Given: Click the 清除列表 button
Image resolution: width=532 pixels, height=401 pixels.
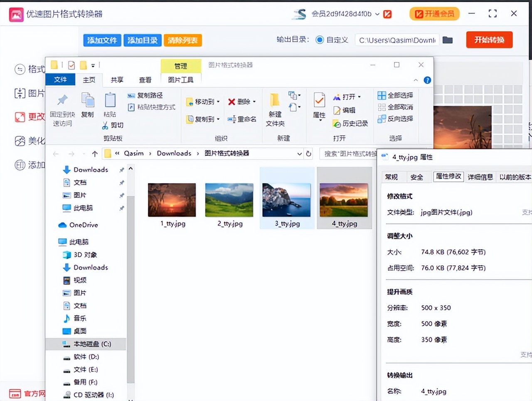Looking at the screenshot, I should (x=183, y=40).
